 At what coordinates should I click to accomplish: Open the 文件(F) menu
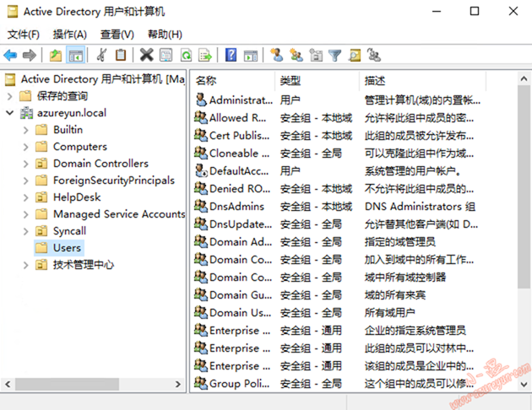click(x=24, y=35)
